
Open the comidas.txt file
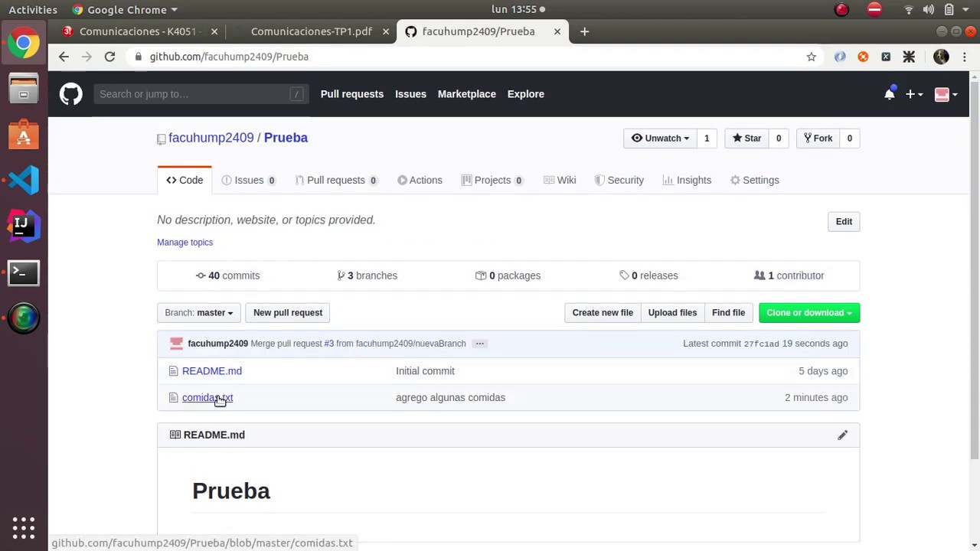207,398
